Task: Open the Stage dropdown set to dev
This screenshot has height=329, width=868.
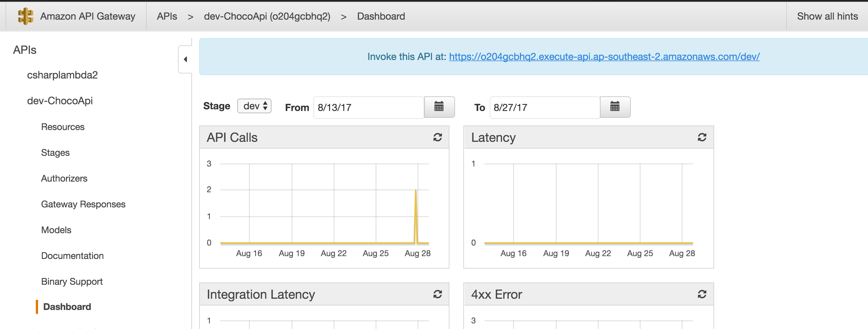Action: pos(254,106)
